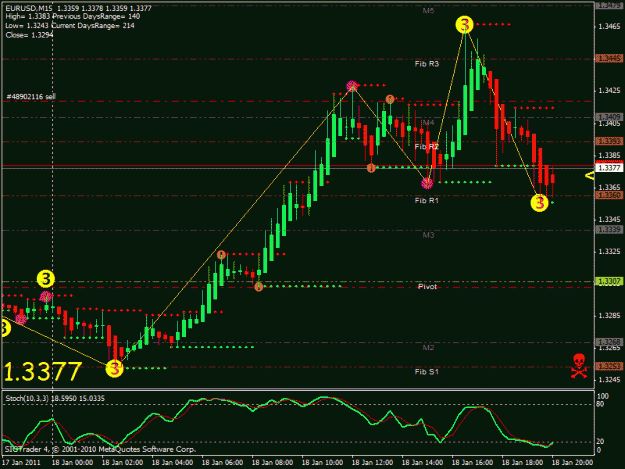Click the M3 midpoint label

tap(428, 235)
